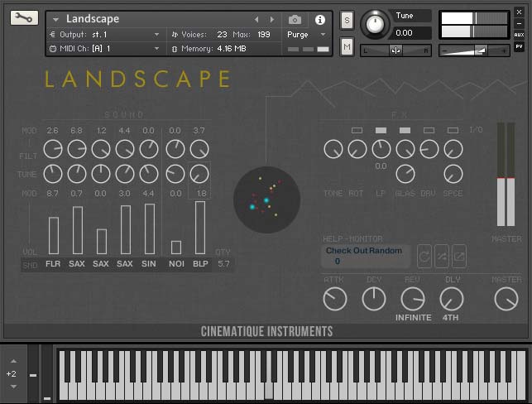The height and width of the screenshot is (404, 532).
Task: Click the BLP volume bar
Action: (x=200, y=228)
